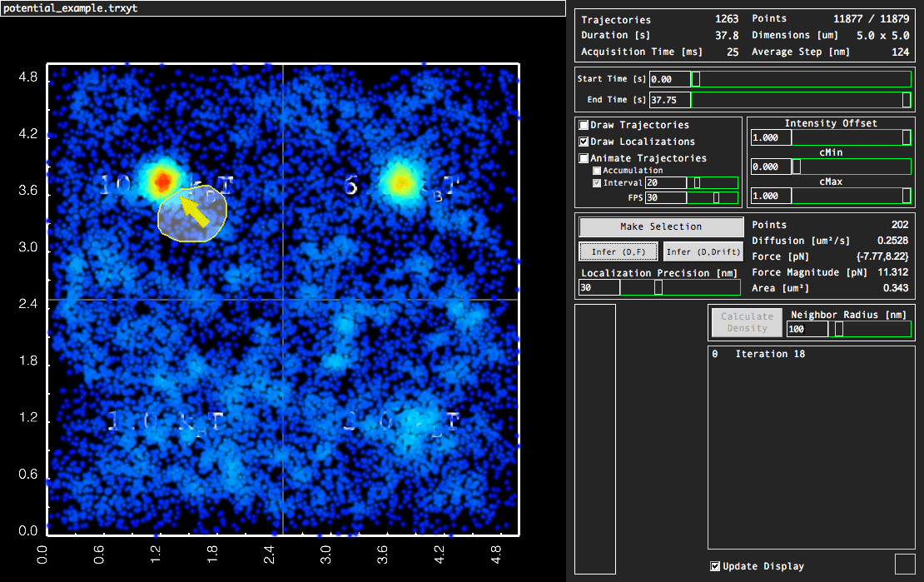Click the Start Time slider track
The image size is (924, 582).
801,79
